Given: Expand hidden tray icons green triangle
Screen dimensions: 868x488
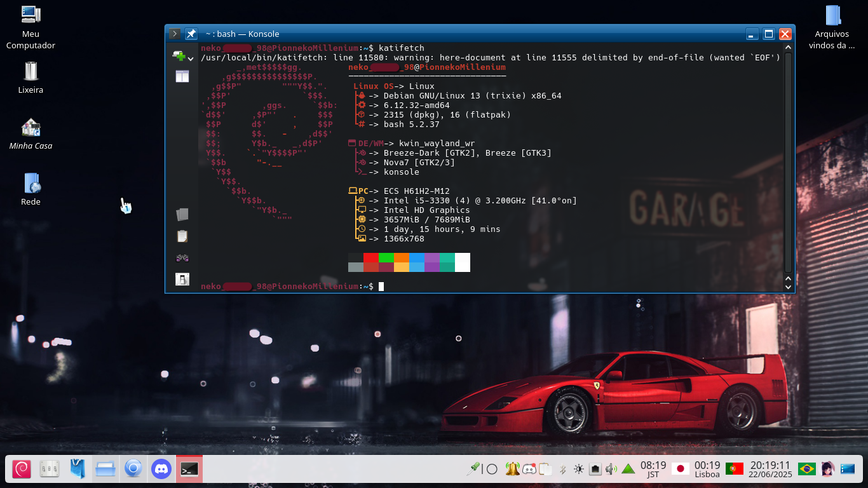Looking at the screenshot, I should tap(628, 469).
